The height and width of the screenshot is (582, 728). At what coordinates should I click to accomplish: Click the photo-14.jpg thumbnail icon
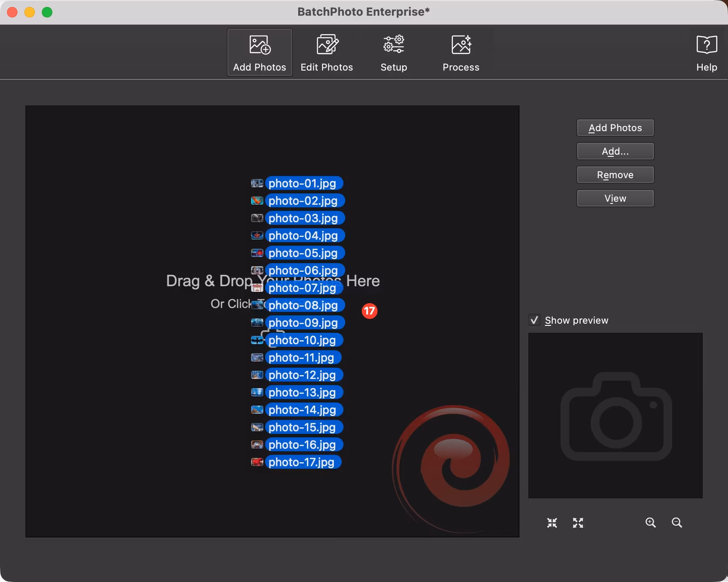pos(257,410)
